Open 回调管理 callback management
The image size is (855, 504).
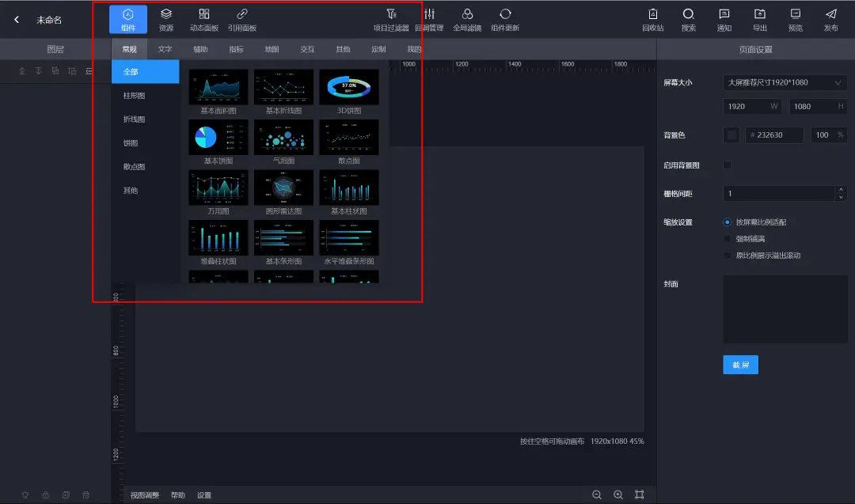(x=429, y=19)
